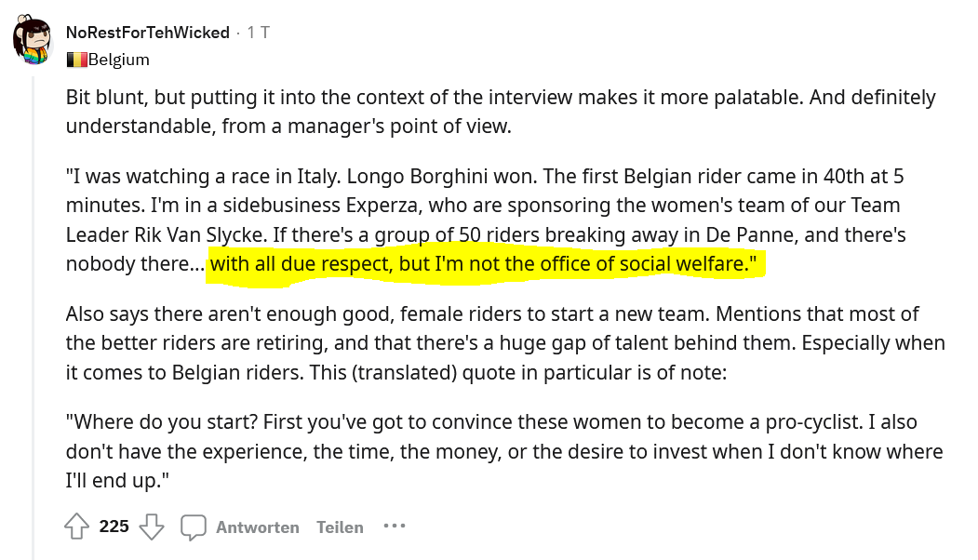Click the name "Rik Van Slycke" in the text
Image resolution: width=978 pixels, height=560 pixels.
tap(199, 234)
